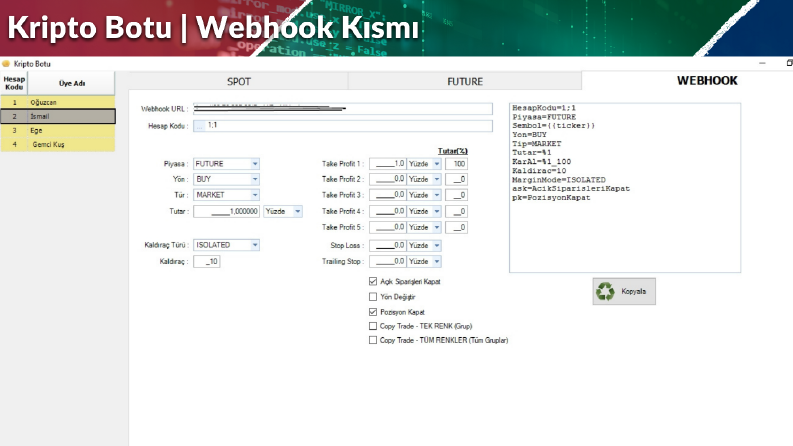Check Copy Trade - TÜM RENKLER (Tüm Gruplar)
The image size is (793, 446).
click(x=373, y=340)
